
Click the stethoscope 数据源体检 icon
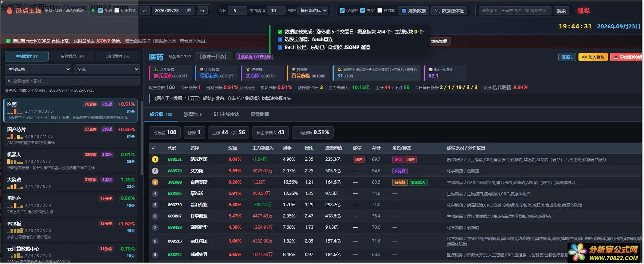coord(437,11)
